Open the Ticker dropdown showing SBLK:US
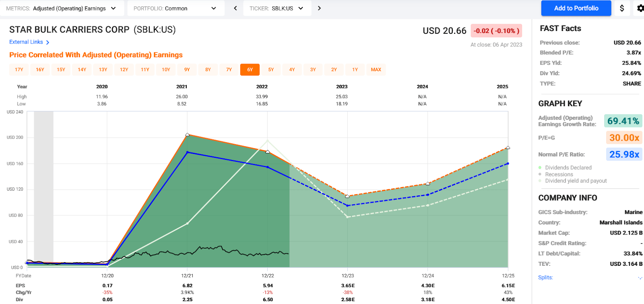 click(x=277, y=8)
